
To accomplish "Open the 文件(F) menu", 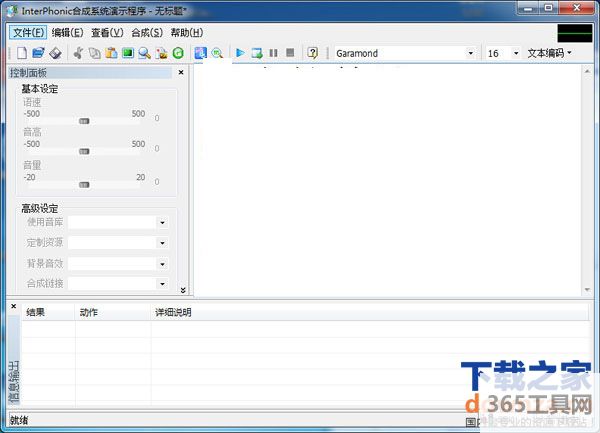I will pyautogui.click(x=28, y=32).
